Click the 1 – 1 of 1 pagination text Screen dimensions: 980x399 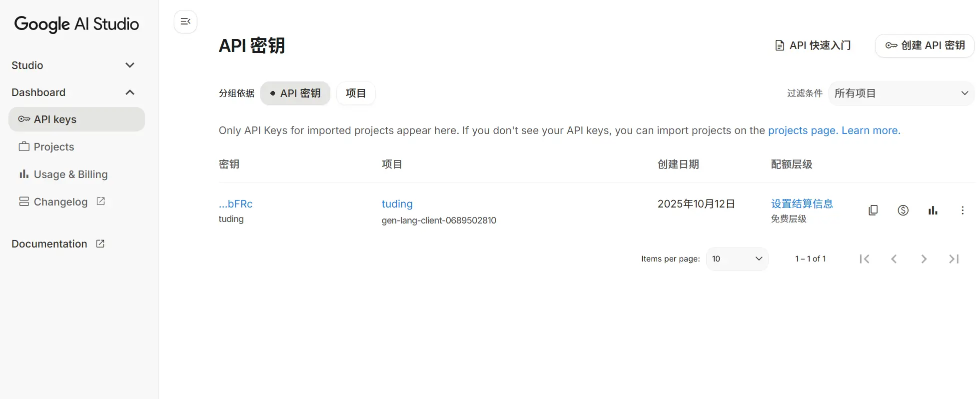pyautogui.click(x=811, y=258)
